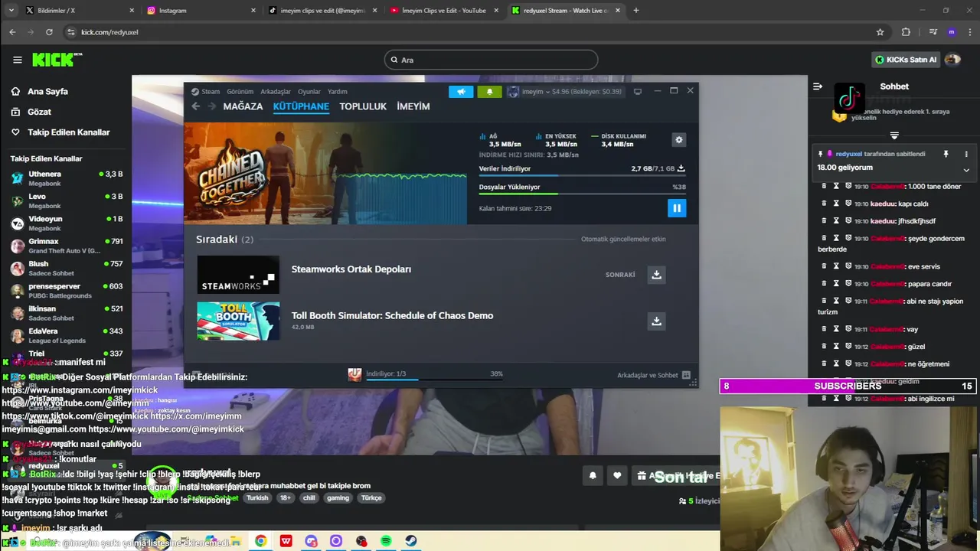The width and height of the screenshot is (980, 551).
Task: Open Toll Booth Simulator thumbnail
Action: pyautogui.click(x=238, y=321)
